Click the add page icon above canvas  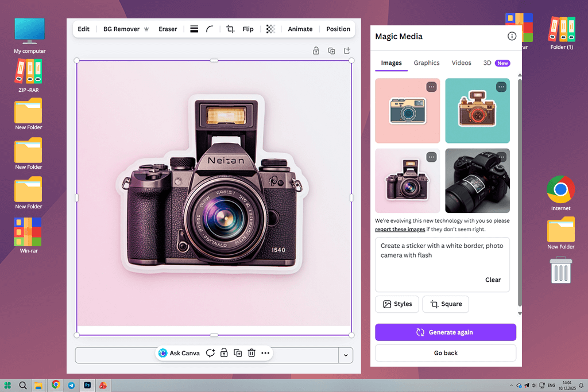point(347,51)
